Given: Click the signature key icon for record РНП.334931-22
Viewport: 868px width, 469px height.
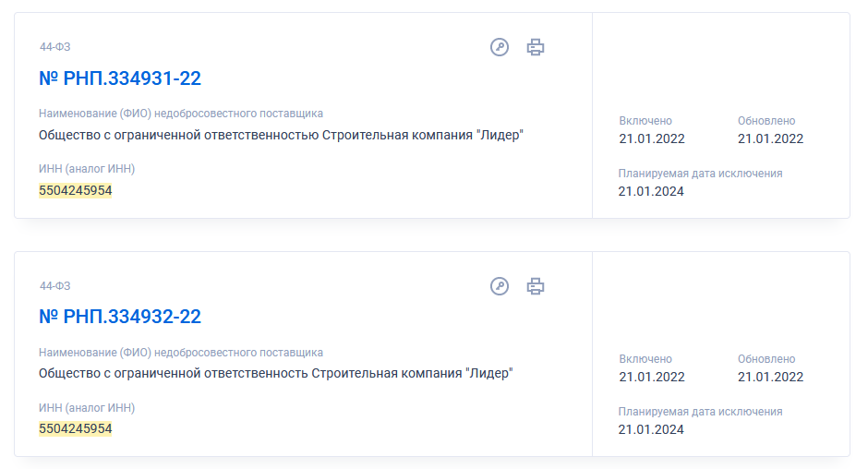Looking at the screenshot, I should 500,47.
